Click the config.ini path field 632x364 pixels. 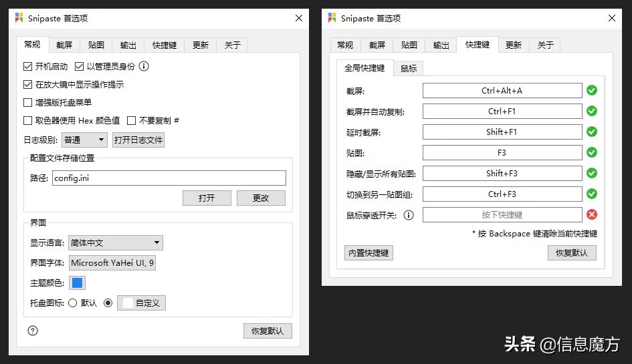point(169,178)
